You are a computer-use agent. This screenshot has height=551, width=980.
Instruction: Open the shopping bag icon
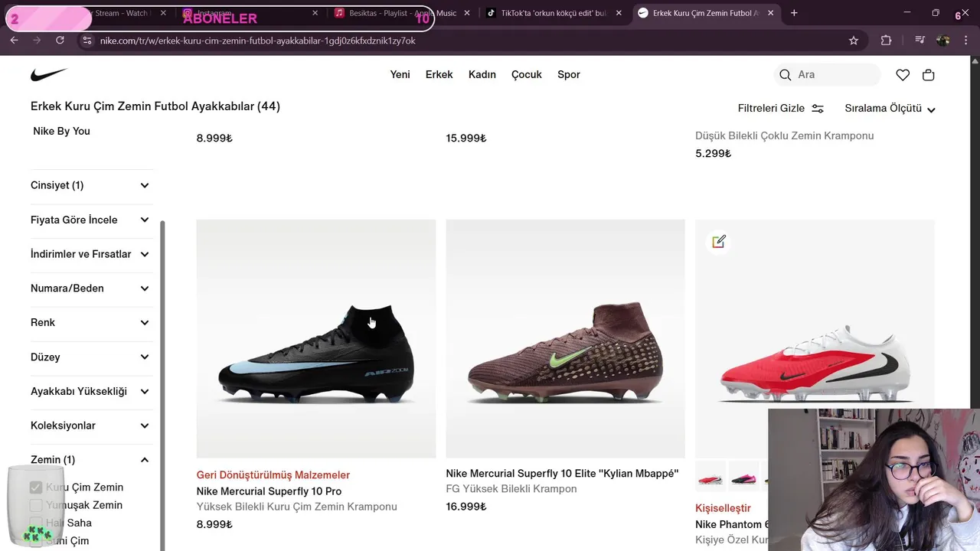[x=929, y=75]
